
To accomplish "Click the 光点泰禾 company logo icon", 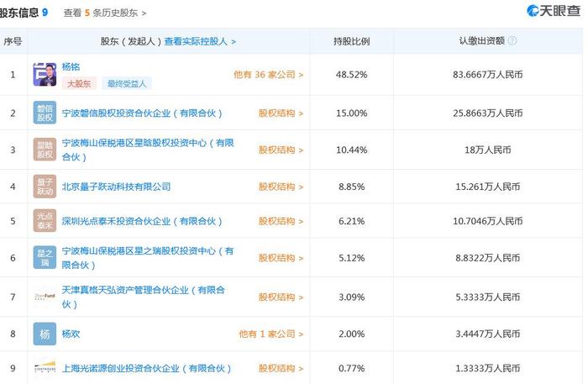I will 45,220.
